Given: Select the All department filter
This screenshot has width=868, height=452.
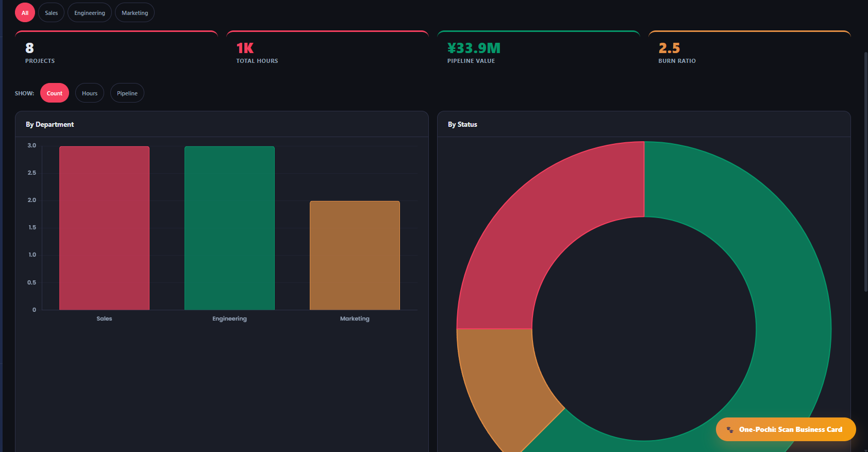Looking at the screenshot, I should pyautogui.click(x=25, y=13).
